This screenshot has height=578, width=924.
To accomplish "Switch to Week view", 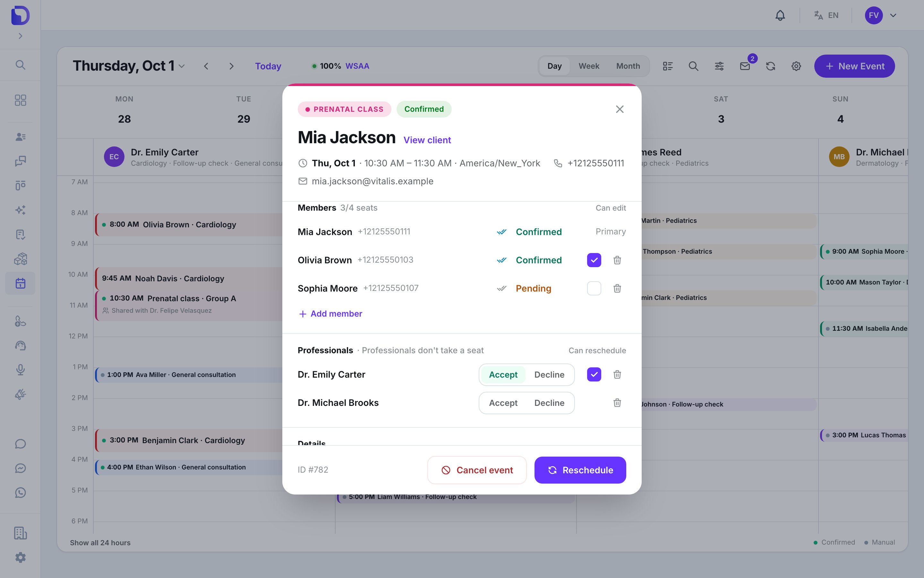I will pyautogui.click(x=589, y=66).
